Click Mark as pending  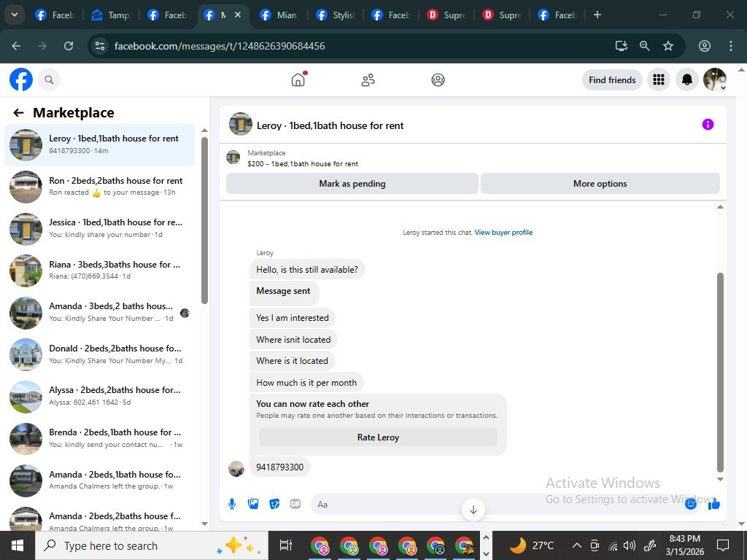pos(352,184)
